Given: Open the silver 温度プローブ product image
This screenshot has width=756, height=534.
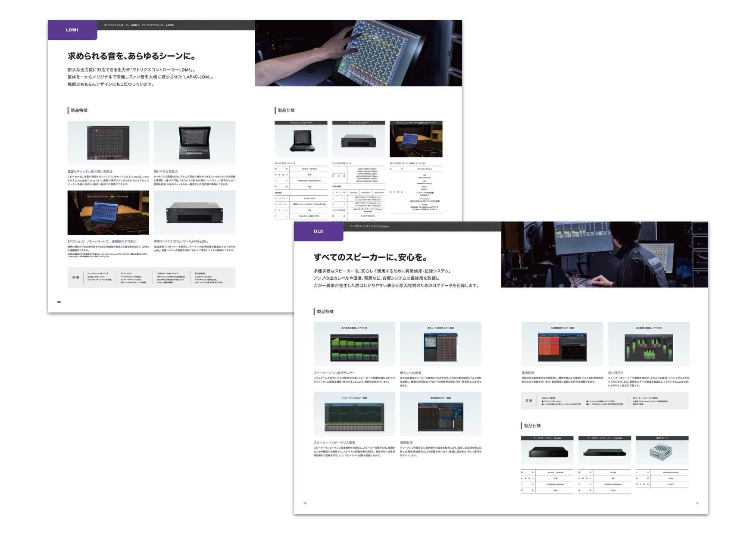Looking at the screenshot, I should tap(662, 453).
